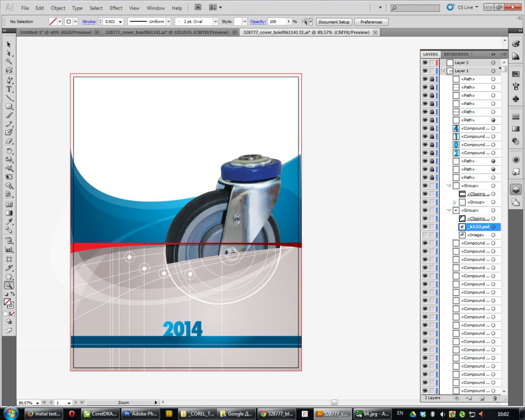Select the Rectangle tool
This screenshot has width=525, height=420.
click(x=9, y=106)
